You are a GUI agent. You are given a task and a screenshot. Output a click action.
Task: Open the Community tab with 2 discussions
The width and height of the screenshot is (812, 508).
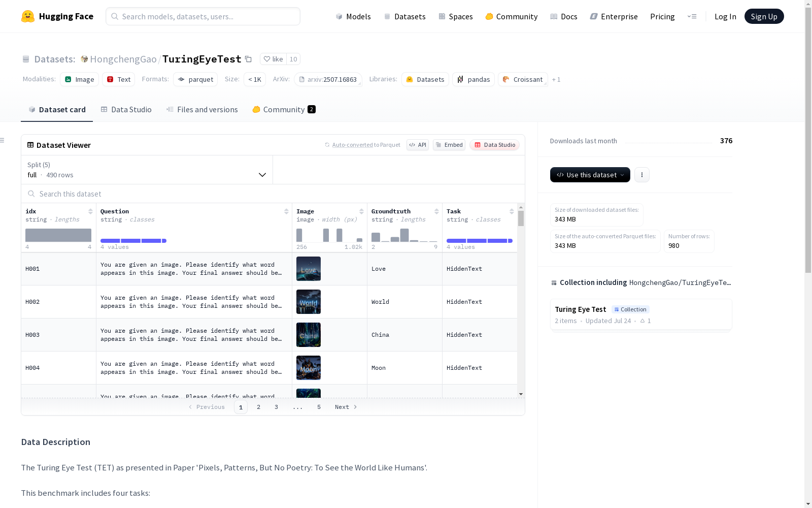coord(284,110)
